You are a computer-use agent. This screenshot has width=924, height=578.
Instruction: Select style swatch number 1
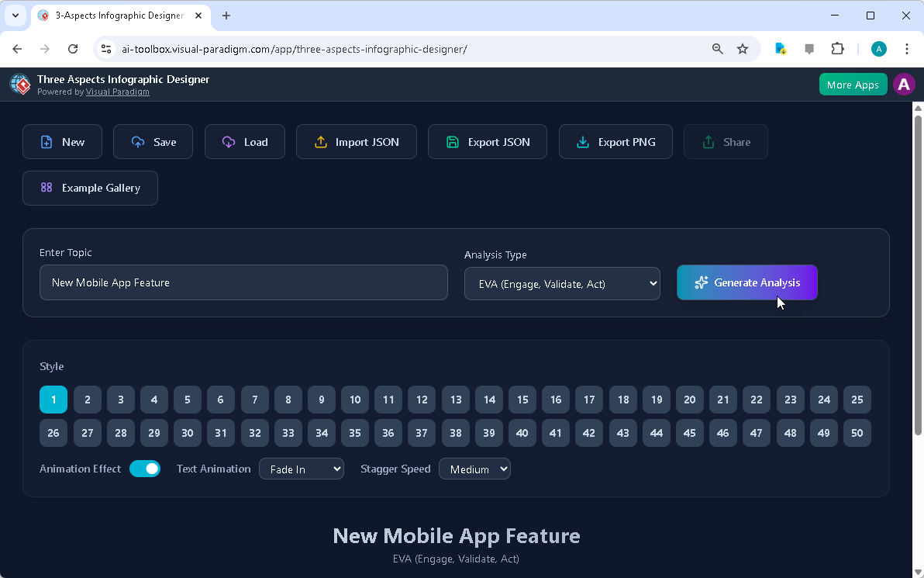pos(53,400)
